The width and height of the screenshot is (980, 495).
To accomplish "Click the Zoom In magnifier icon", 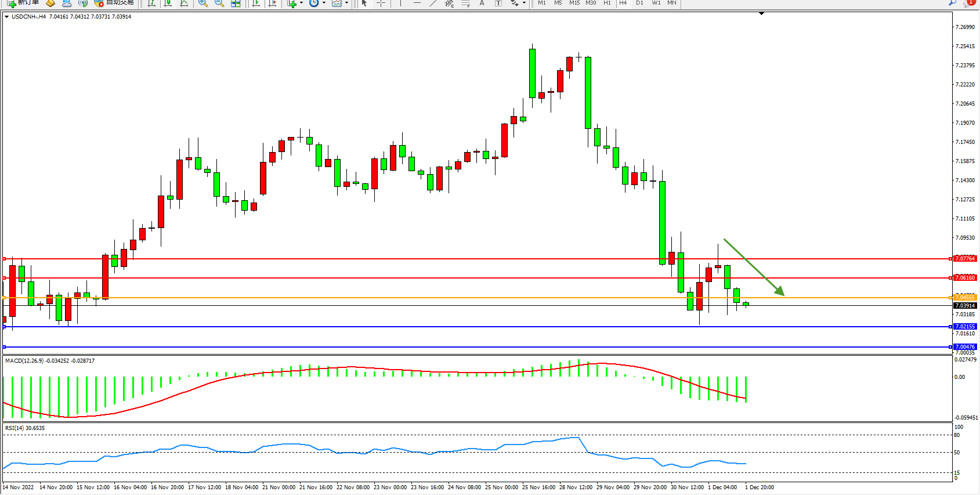I will tap(202, 3).
